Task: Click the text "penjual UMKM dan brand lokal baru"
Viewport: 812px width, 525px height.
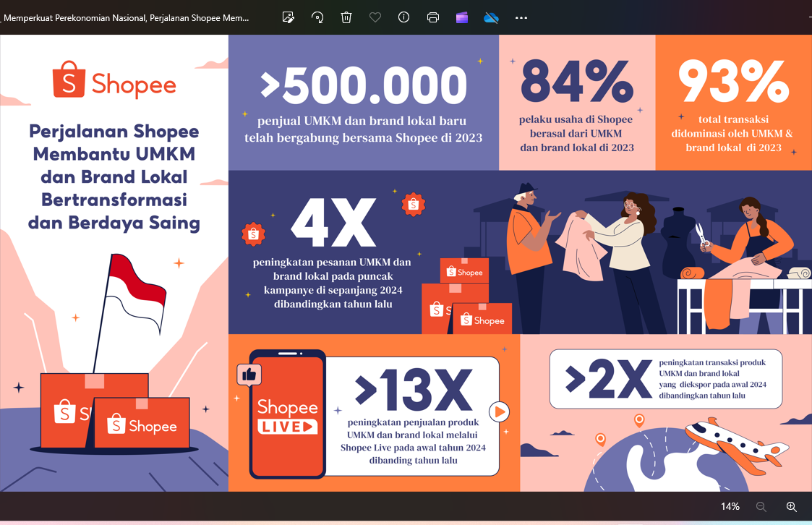Action: [x=362, y=121]
